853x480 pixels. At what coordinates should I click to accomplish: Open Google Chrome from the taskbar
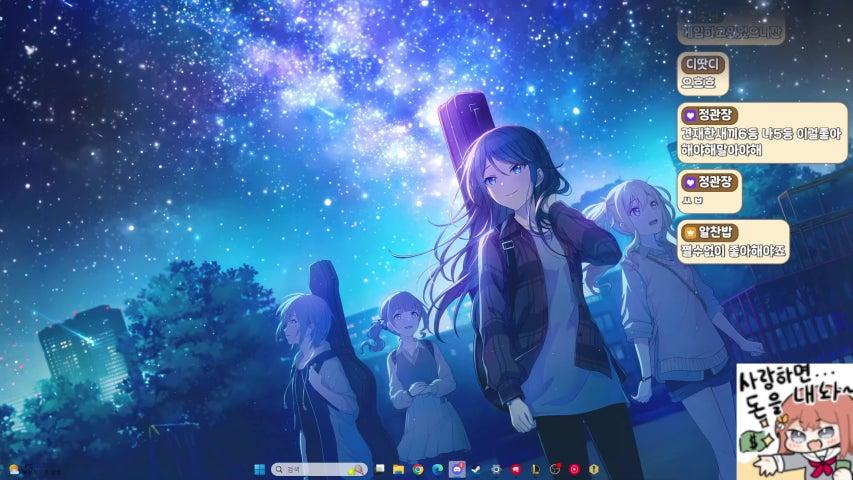418,469
